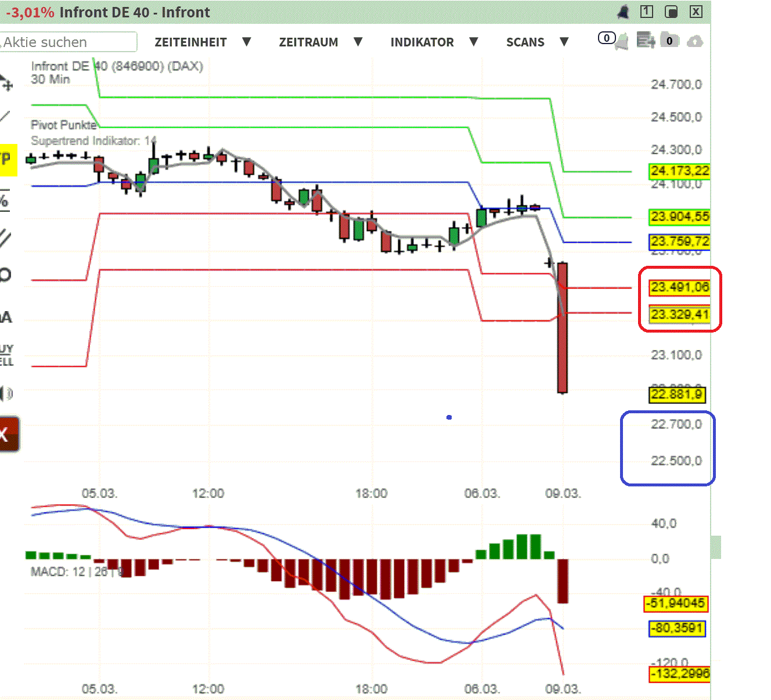This screenshot has width=771, height=700.
Task: Select the text annotation tool
Action: (x=6, y=316)
